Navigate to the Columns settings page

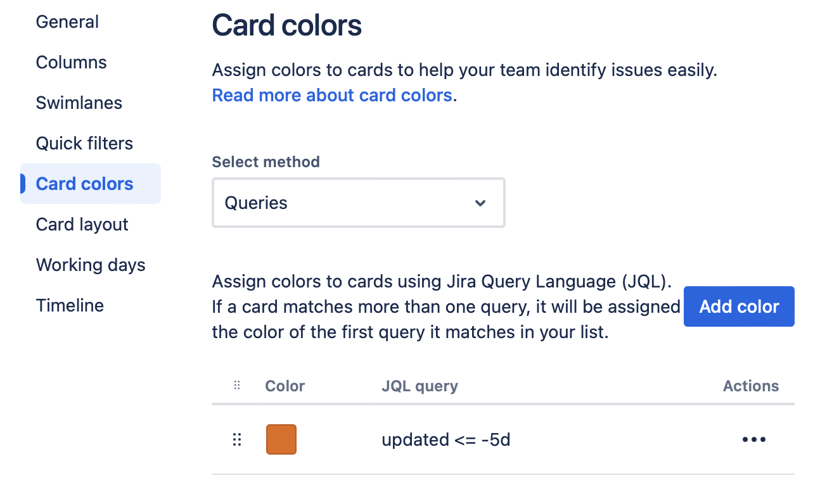(x=71, y=62)
